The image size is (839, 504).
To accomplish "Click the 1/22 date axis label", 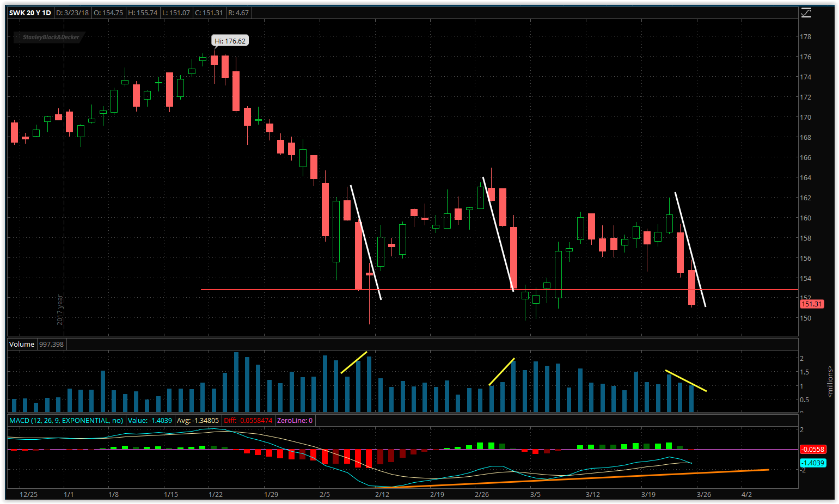I will click(x=216, y=494).
